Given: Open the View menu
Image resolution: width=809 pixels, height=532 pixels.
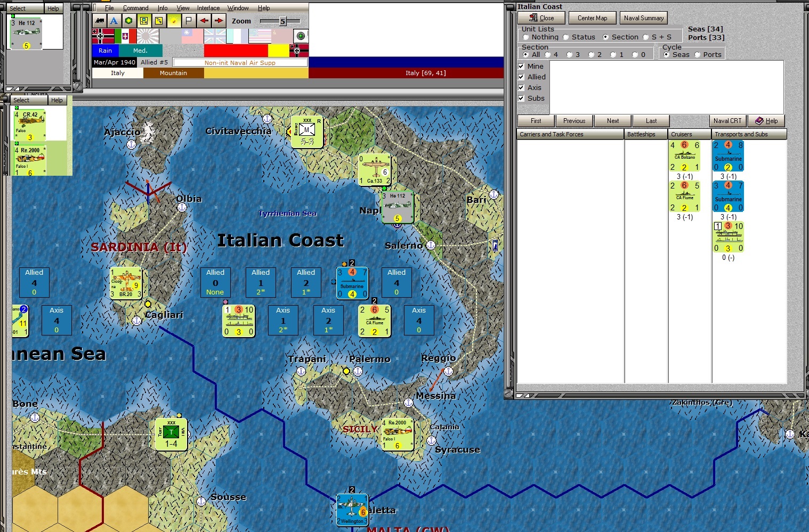Looking at the screenshot, I should [x=183, y=8].
